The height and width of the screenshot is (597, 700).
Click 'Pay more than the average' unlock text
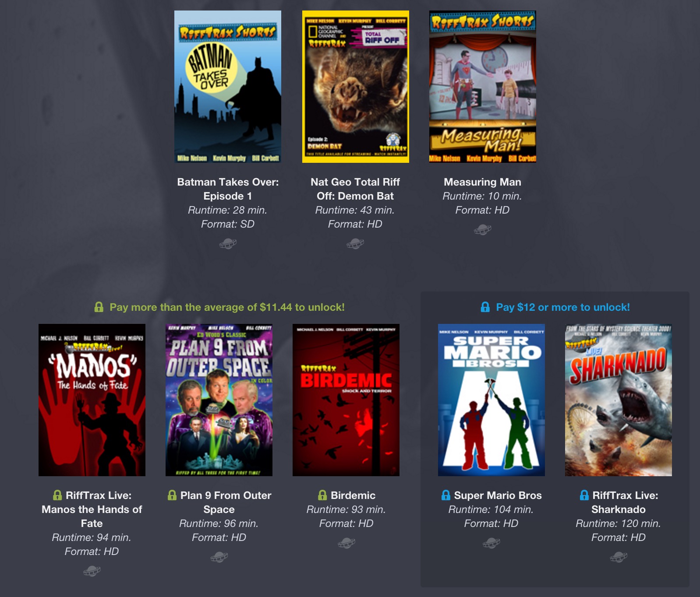227,307
